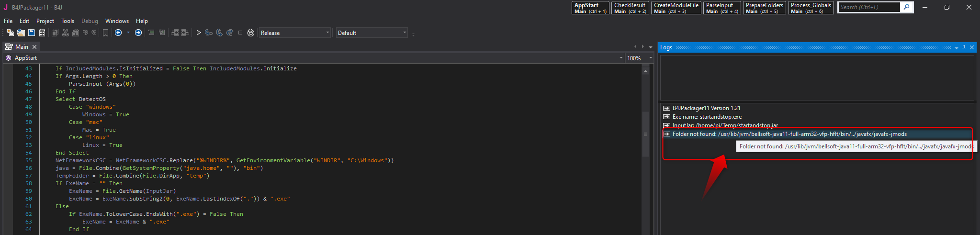Click the Search (Ctrl+F) input field
Image resolution: width=980 pixels, height=235 pixels.
868,7
